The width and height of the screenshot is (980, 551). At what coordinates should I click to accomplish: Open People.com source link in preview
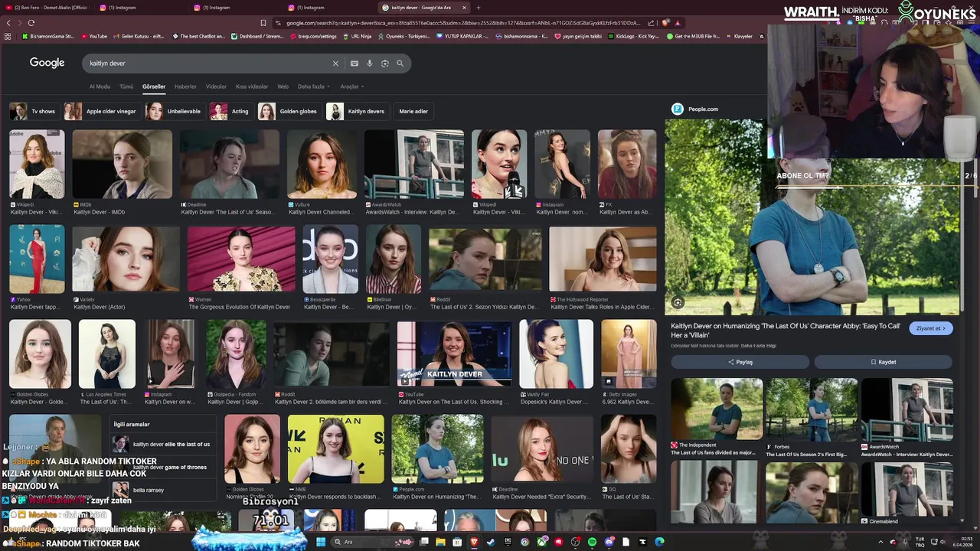pos(695,109)
